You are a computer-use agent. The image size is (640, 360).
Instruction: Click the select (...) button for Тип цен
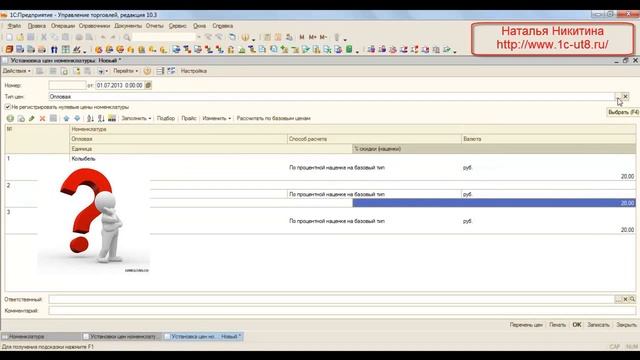coord(618,97)
